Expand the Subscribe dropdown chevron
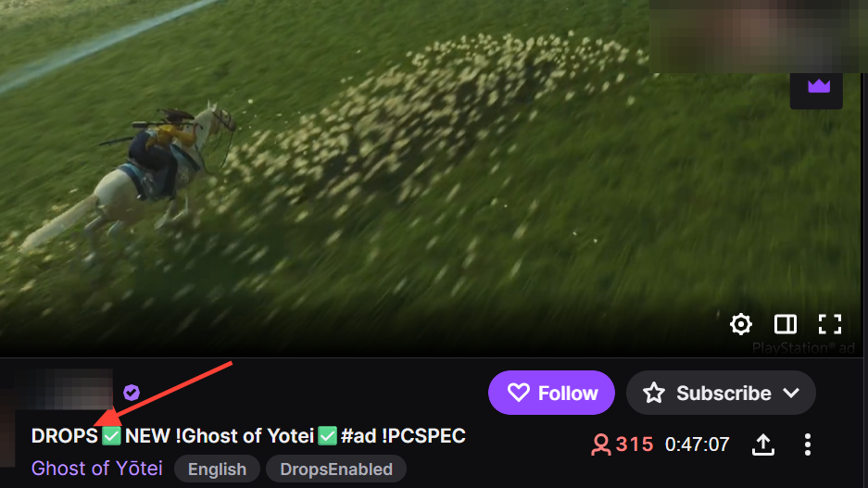The image size is (868, 488). (792, 393)
